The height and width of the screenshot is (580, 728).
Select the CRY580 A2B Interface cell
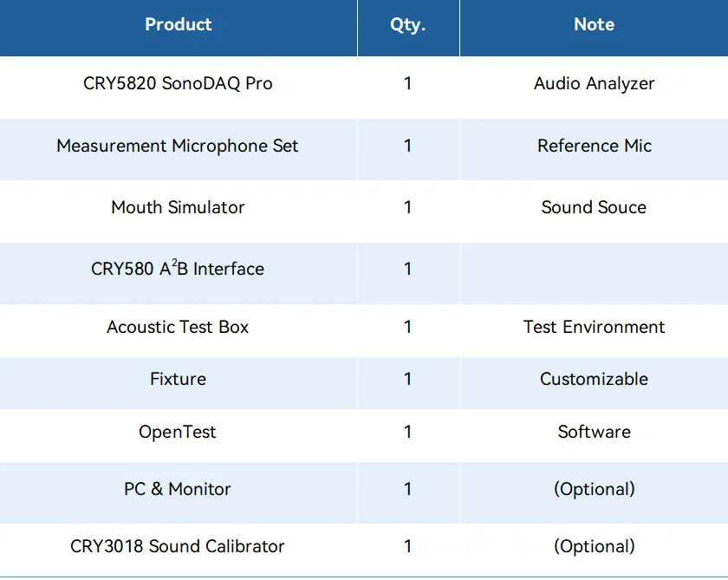(178, 269)
